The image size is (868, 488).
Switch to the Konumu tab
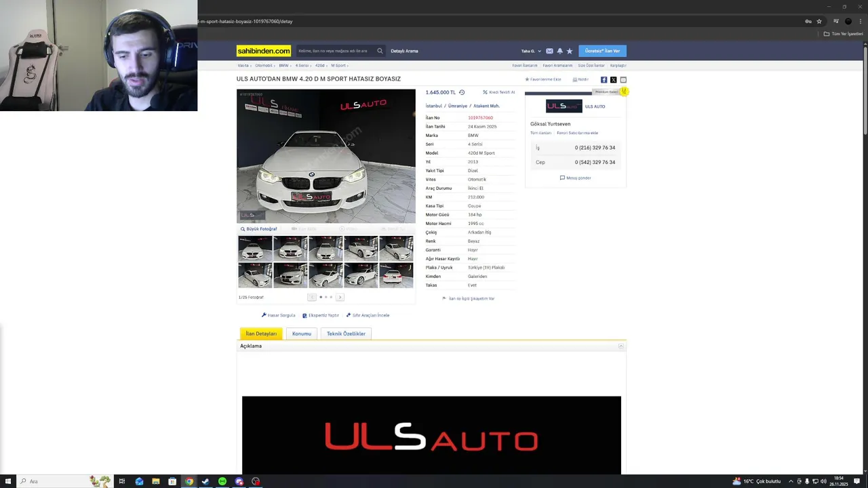[302, 333]
